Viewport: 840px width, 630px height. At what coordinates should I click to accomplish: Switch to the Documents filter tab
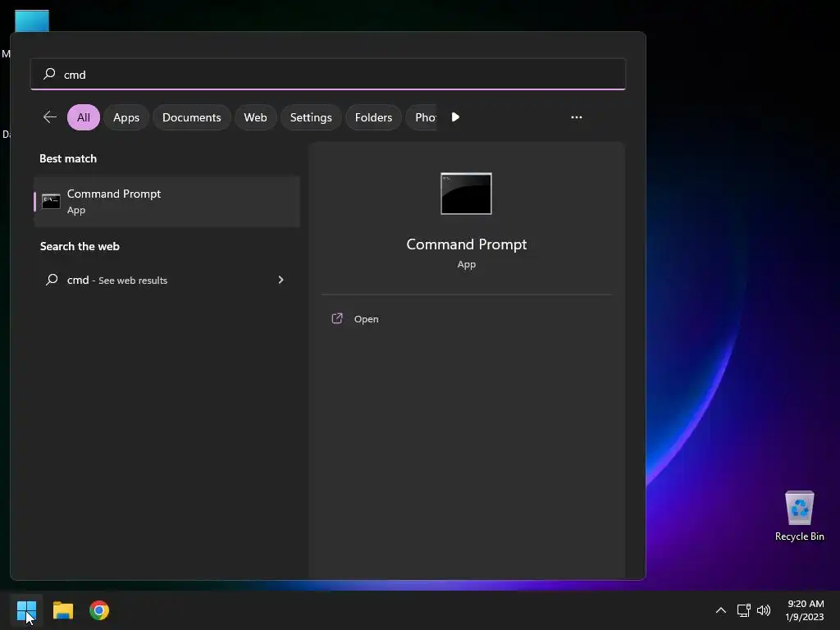(x=191, y=117)
